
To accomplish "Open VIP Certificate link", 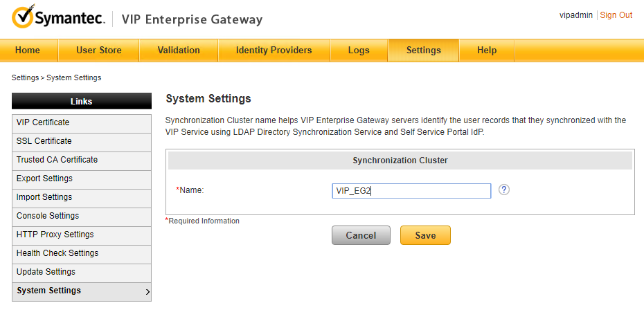I will coord(82,123).
